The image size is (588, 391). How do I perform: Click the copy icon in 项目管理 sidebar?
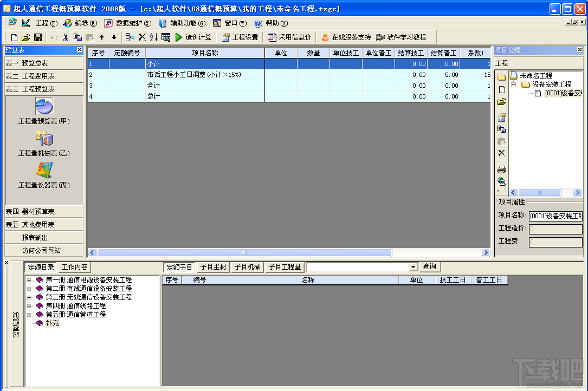click(x=502, y=129)
